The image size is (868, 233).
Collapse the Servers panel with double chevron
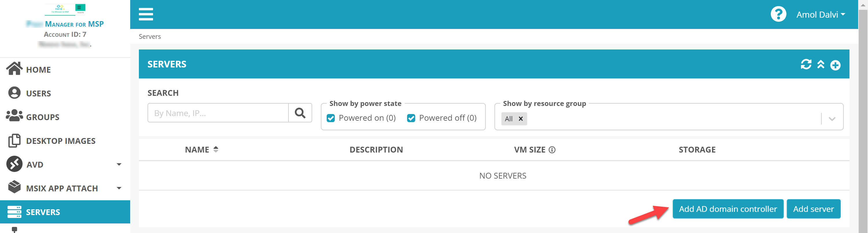pos(821,65)
